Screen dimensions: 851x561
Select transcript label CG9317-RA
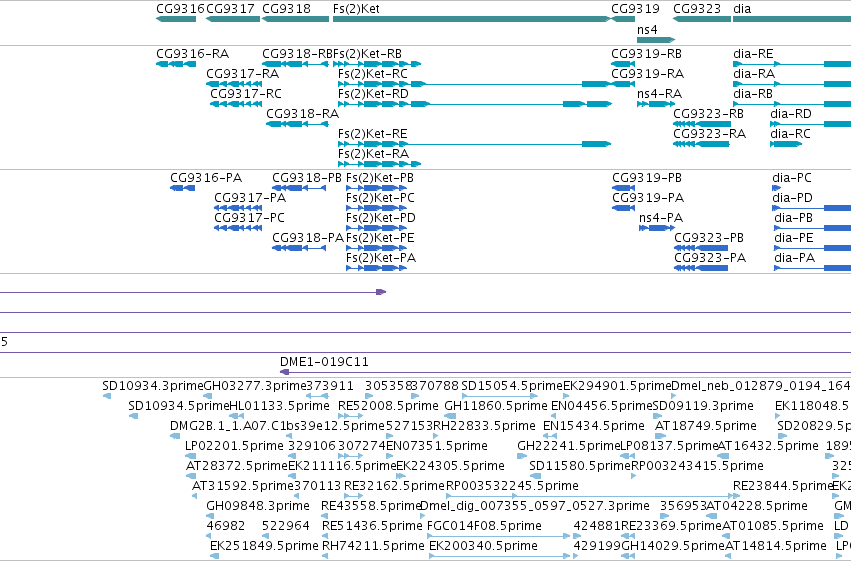coord(243,74)
